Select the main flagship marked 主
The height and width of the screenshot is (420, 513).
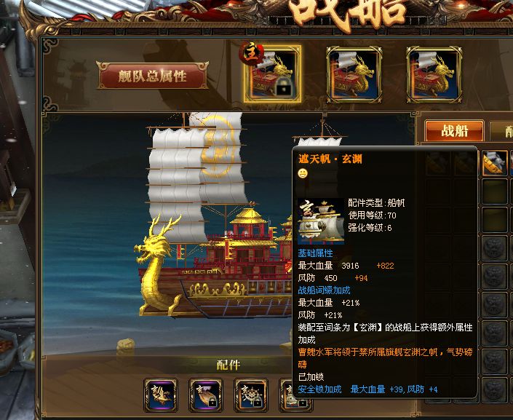pyautogui.click(x=273, y=74)
